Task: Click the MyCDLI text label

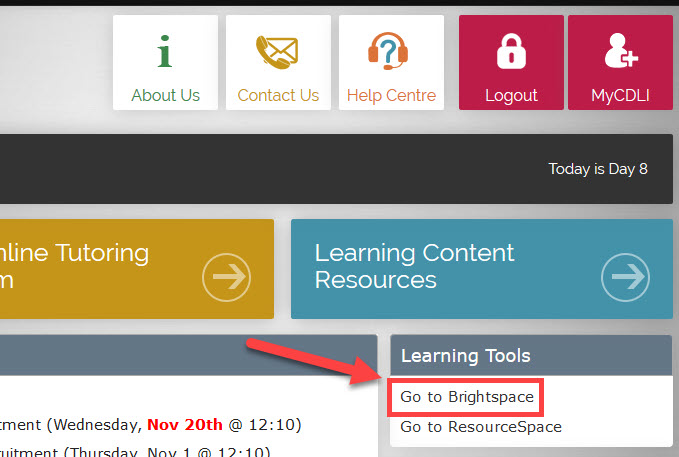Action: [x=621, y=95]
